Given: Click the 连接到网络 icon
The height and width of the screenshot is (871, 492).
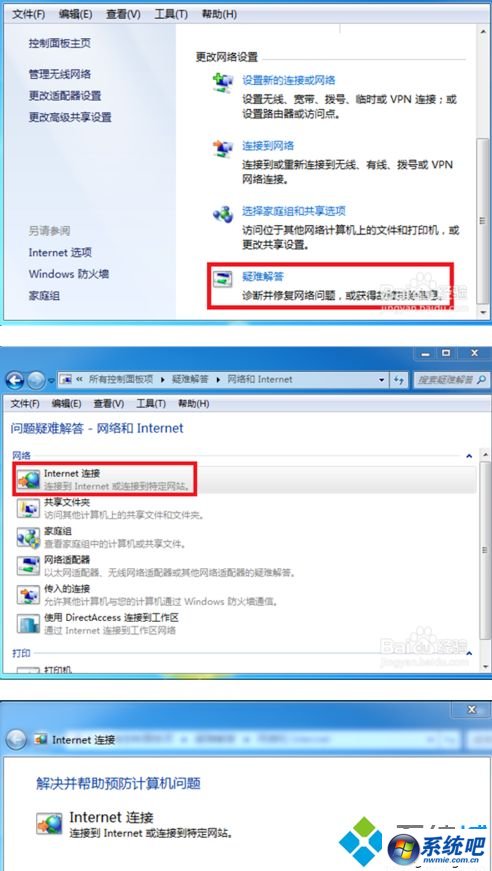Looking at the screenshot, I should click(224, 148).
